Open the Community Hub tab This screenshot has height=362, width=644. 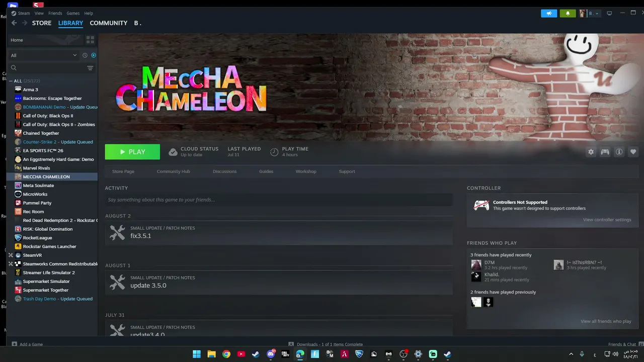173,171
